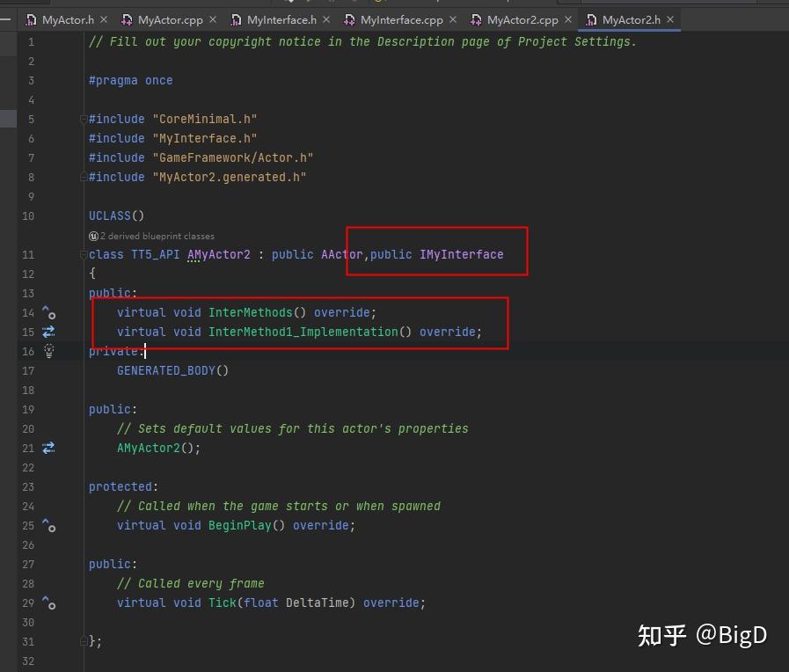Close the MyActor.cpp tab
The width and height of the screenshot is (789, 672).
[x=213, y=19]
